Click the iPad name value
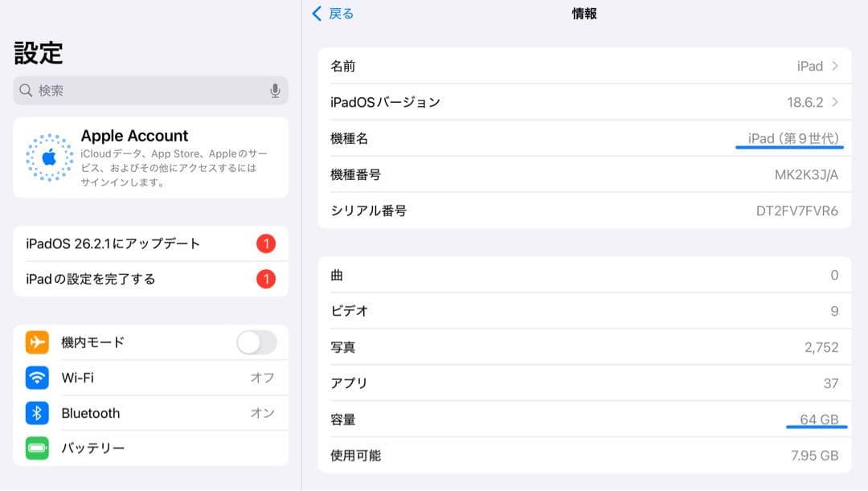Image resolution: width=868 pixels, height=491 pixels. [810, 66]
